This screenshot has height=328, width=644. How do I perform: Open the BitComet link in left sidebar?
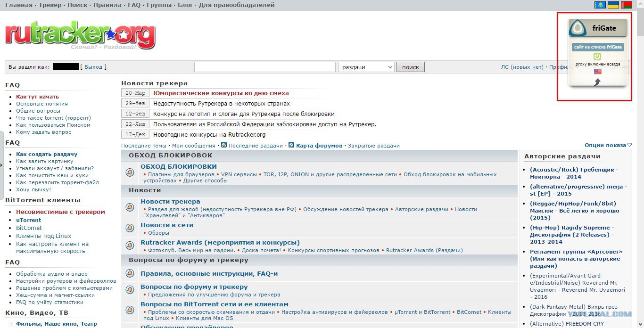coord(29,228)
